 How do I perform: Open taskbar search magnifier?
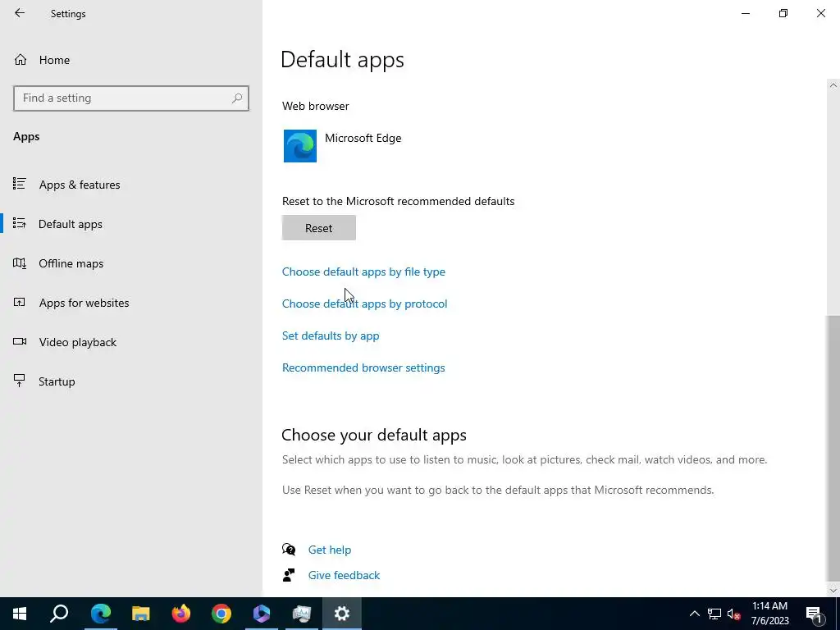[59, 614]
